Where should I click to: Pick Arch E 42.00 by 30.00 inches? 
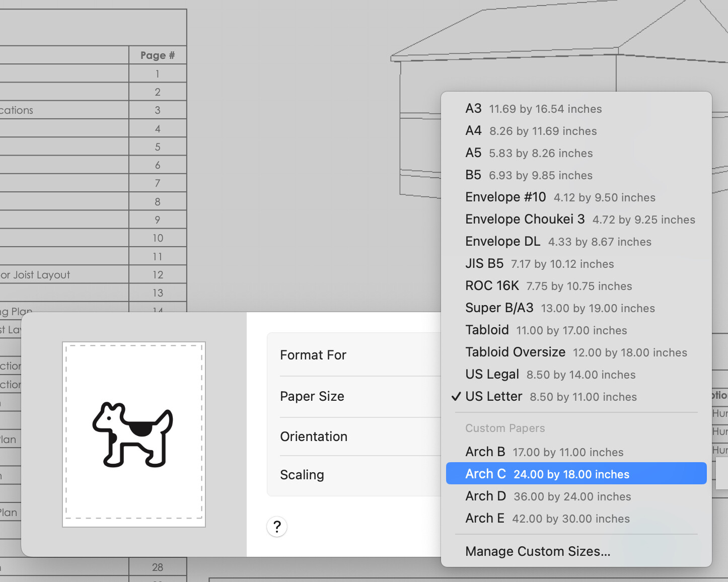pos(576,519)
